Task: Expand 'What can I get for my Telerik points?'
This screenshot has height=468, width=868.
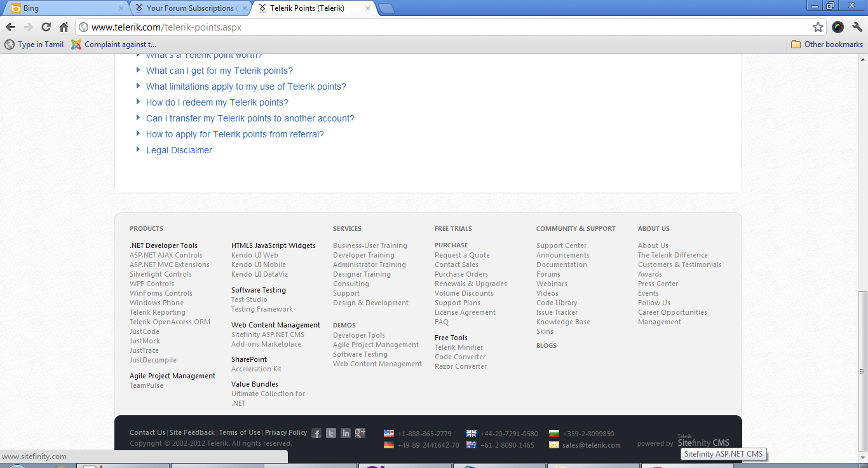Action: point(219,71)
